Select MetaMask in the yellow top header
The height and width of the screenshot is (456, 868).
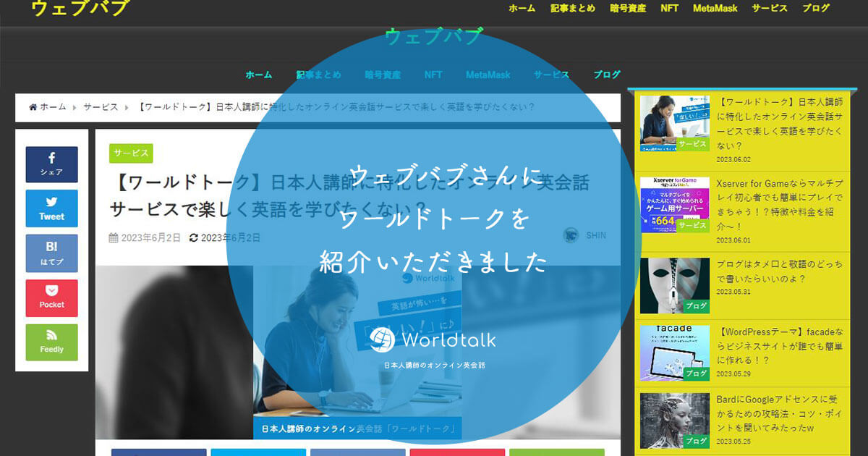coord(715,9)
